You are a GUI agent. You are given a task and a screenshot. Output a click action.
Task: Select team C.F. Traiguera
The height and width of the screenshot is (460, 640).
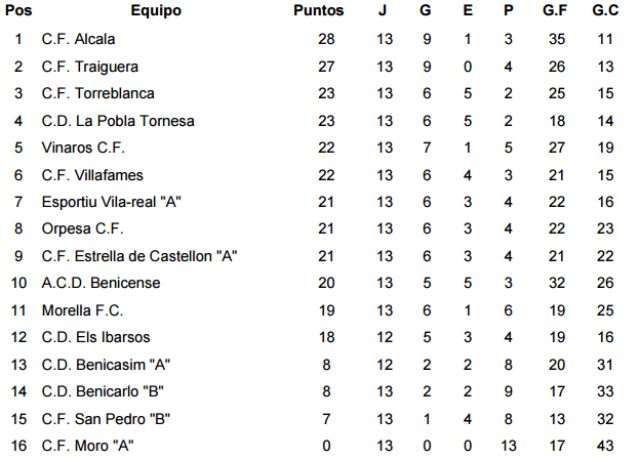click(x=90, y=66)
